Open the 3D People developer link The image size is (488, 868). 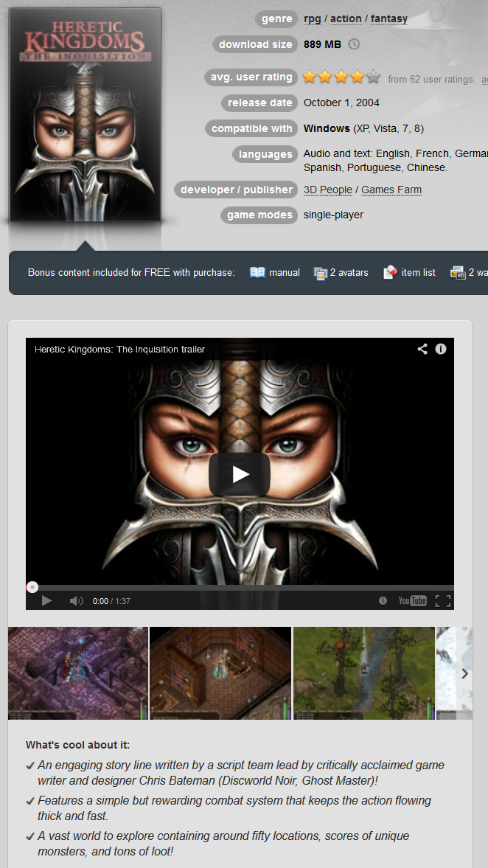click(328, 190)
